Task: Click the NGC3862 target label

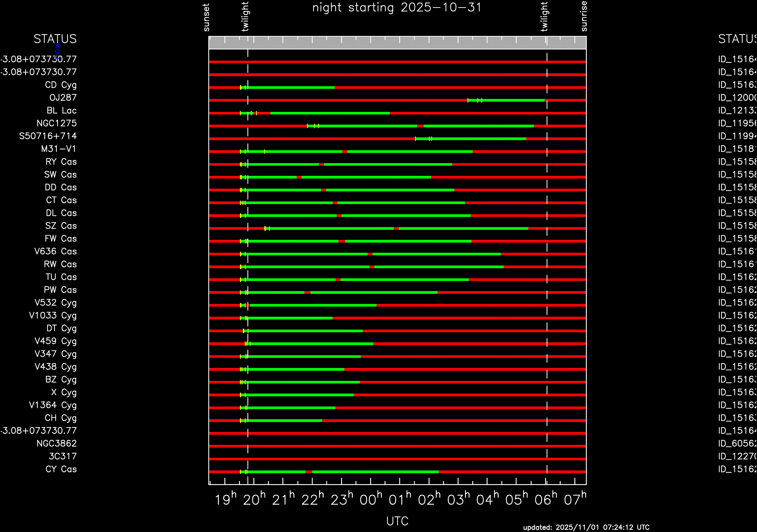Action: tap(56, 443)
